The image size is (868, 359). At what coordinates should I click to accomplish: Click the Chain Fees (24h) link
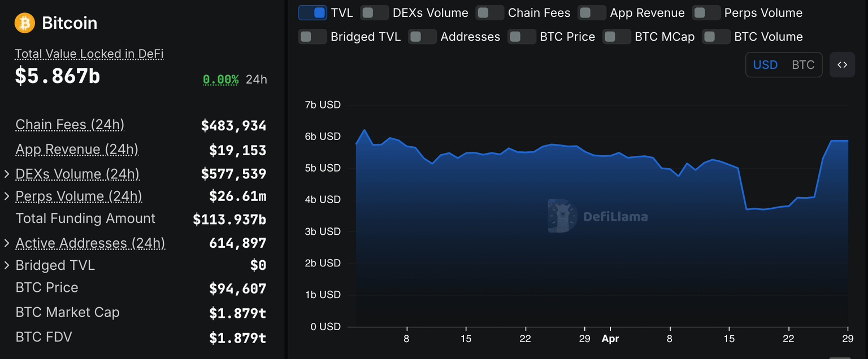point(70,125)
